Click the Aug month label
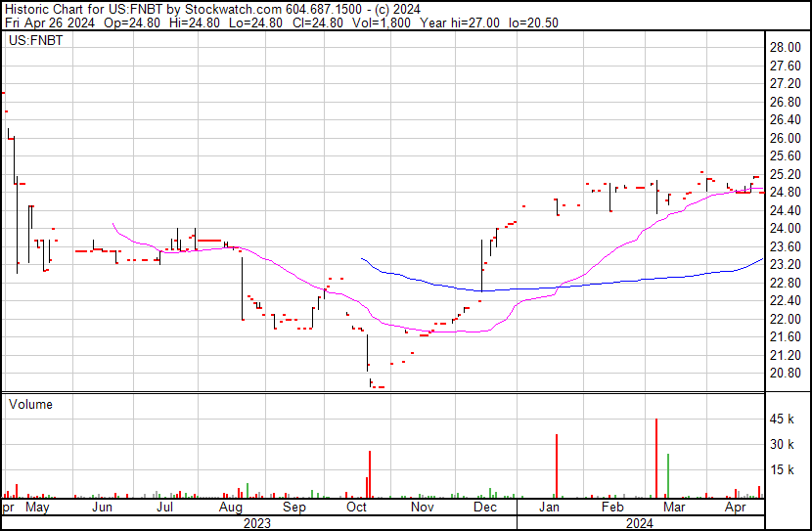This screenshot has width=812, height=531. pyautogui.click(x=231, y=508)
